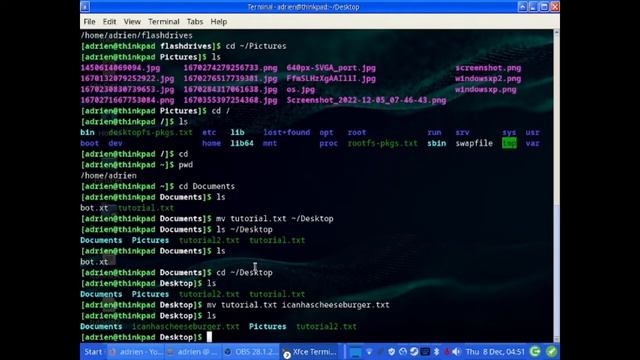Open the File menu
Viewport: 640px width, 360px height.
[89, 22]
